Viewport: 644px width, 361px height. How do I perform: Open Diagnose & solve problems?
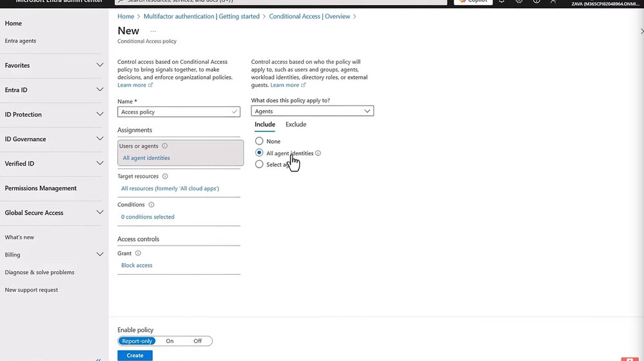pyautogui.click(x=39, y=272)
